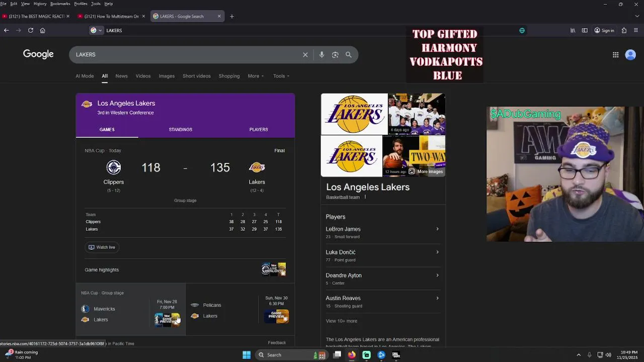Open the Profiles menu
The height and width of the screenshot is (362, 644).
coord(80,4)
